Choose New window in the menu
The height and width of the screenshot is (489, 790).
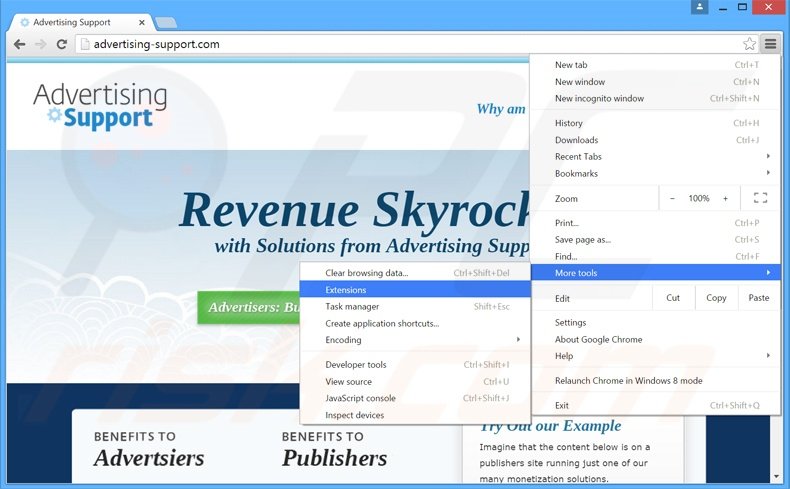(x=656, y=82)
